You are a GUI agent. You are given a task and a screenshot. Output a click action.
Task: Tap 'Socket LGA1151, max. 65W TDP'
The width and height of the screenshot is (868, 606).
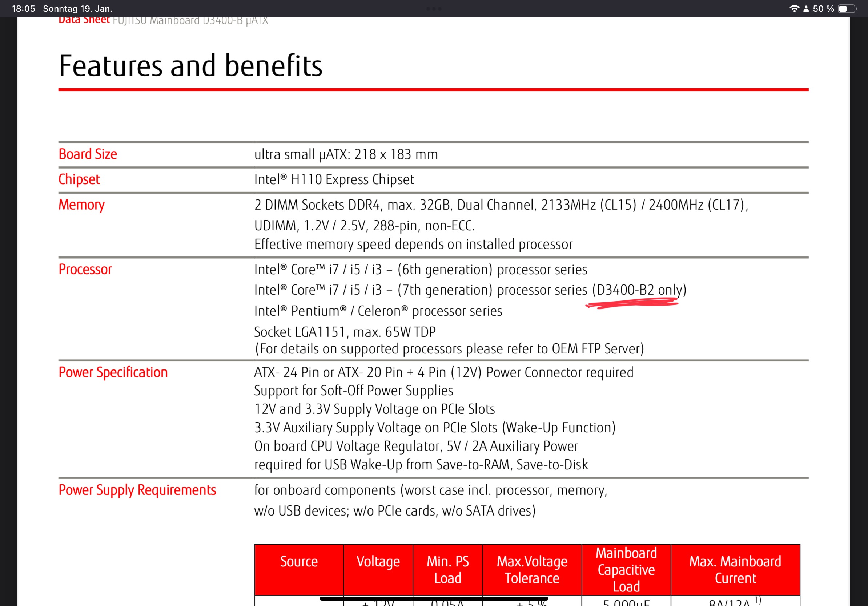click(345, 332)
